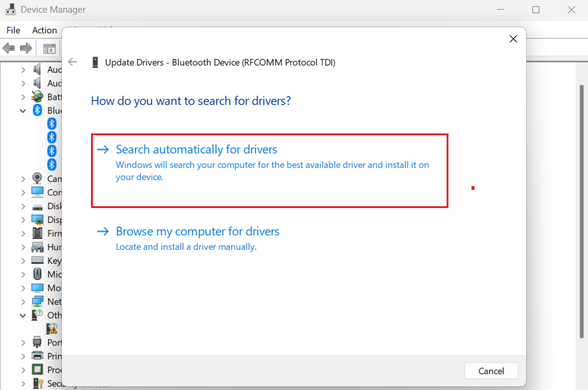Select the second Bluetooth device icon
588x390 pixels.
tap(52, 137)
